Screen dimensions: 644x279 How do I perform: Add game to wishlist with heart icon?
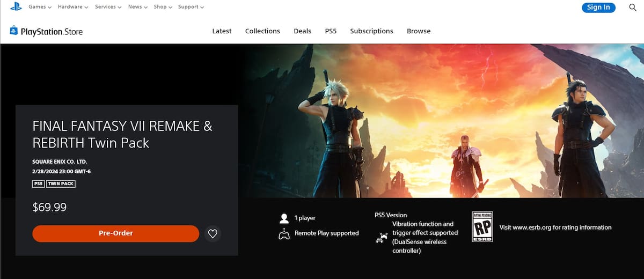(x=213, y=233)
